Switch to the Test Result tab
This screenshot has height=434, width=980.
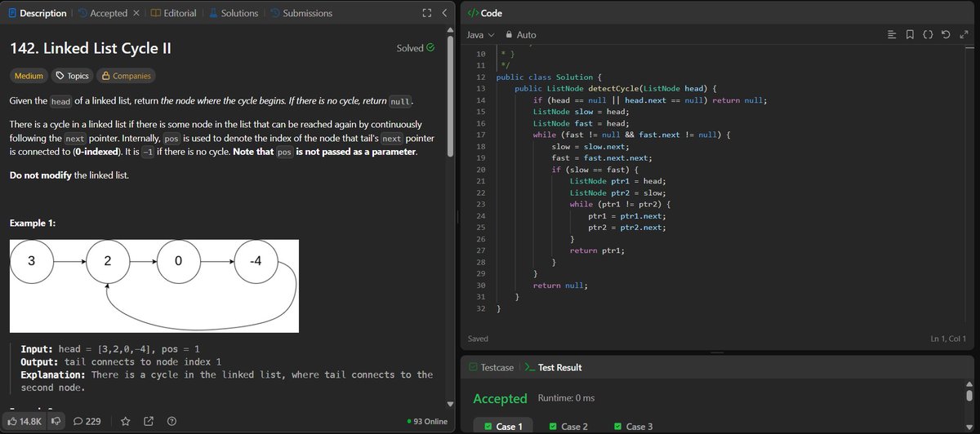click(553, 367)
